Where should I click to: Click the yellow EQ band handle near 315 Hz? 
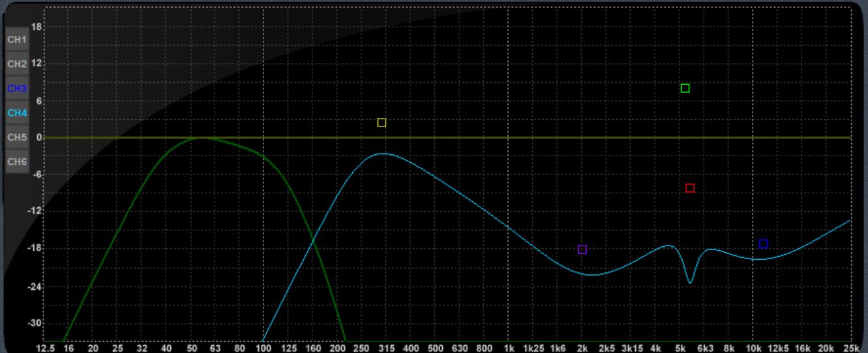[382, 122]
